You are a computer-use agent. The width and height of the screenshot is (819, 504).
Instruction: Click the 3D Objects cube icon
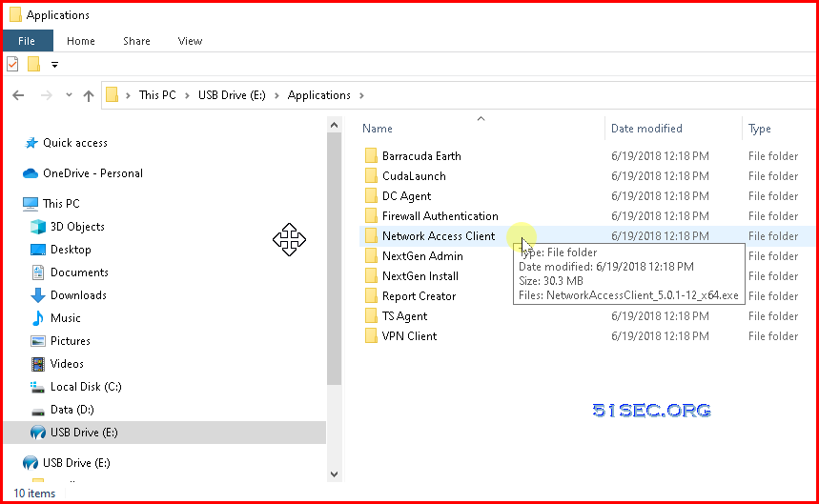pos(37,227)
